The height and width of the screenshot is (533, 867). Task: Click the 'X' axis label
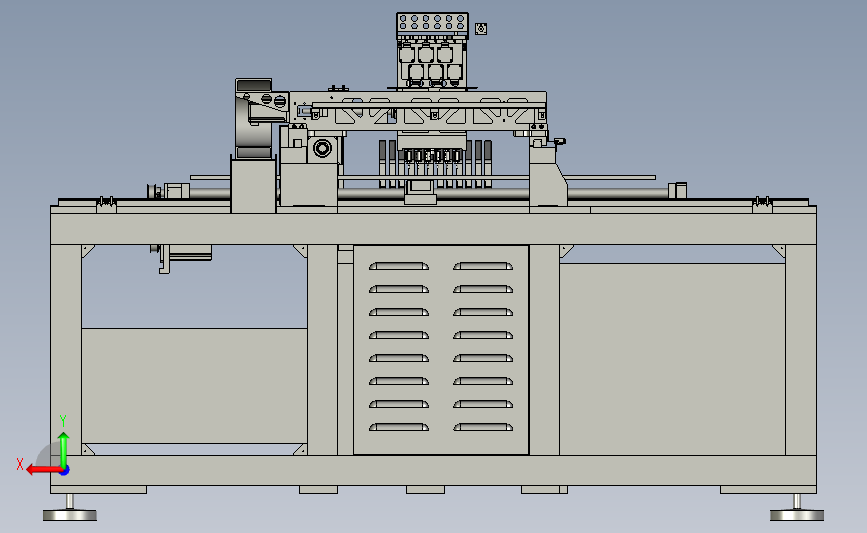point(20,464)
